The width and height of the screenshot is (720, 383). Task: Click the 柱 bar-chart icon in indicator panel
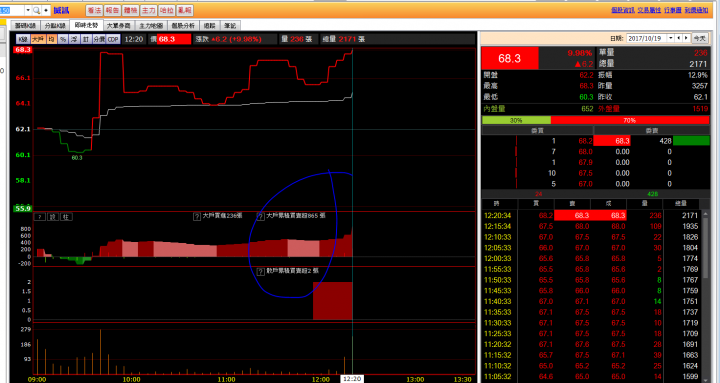click(67, 217)
